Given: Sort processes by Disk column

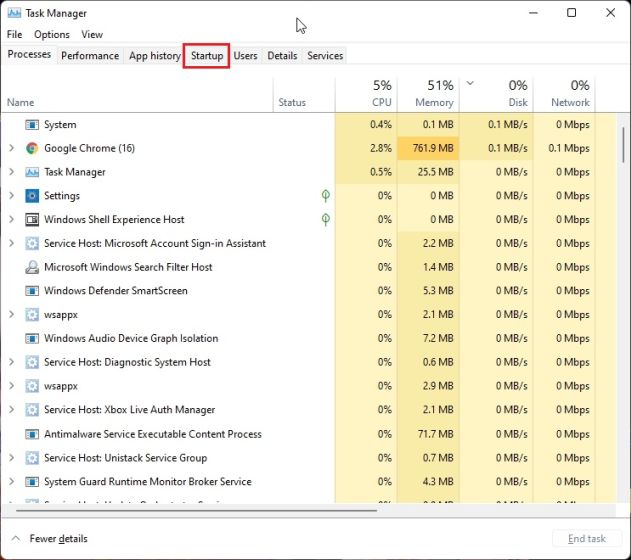Looking at the screenshot, I should point(497,95).
